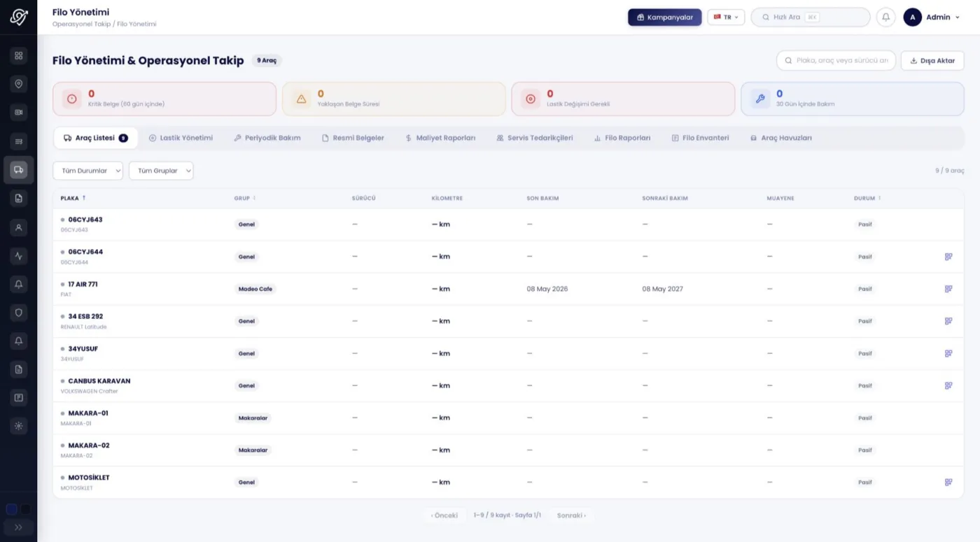This screenshot has height=542, width=980.
Task: Open the map pin location icon in sidebar
Action: [x=19, y=84]
